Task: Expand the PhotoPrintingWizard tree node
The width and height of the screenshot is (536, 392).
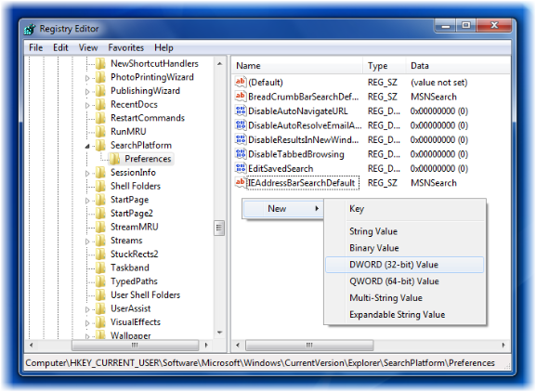Action: [x=87, y=78]
